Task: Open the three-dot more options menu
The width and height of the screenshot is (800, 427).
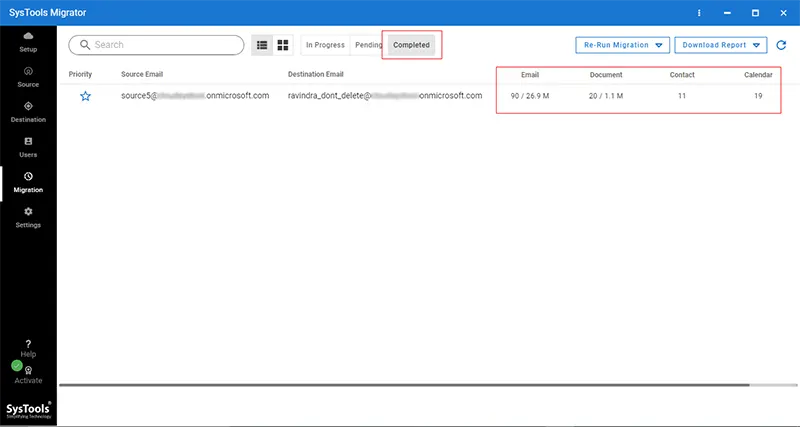Action: point(699,13)
